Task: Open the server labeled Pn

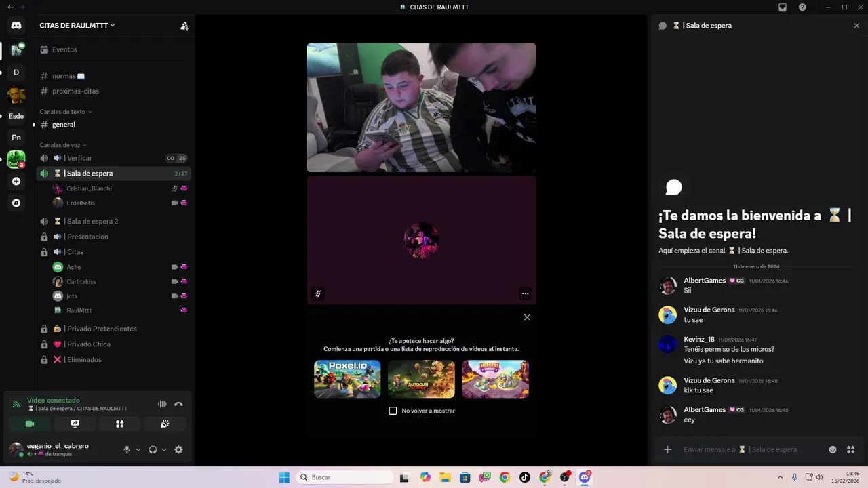Action: (16, 138)
